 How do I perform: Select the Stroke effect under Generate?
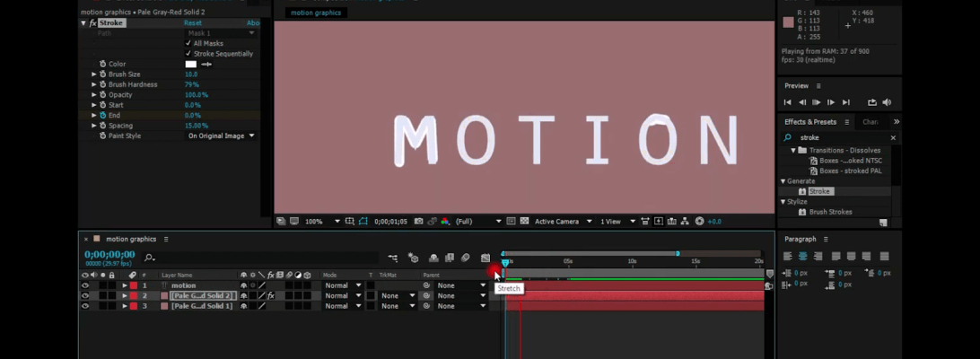819,191
